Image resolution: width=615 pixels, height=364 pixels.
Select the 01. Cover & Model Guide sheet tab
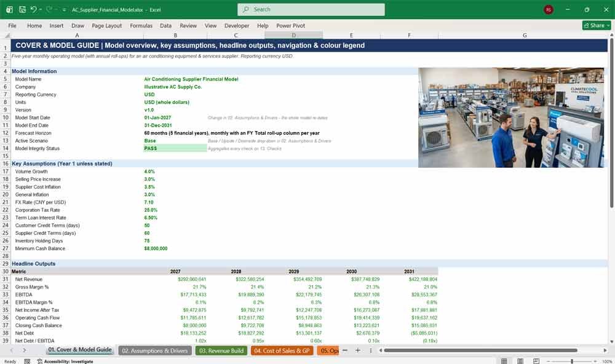(x=80, y=350)
